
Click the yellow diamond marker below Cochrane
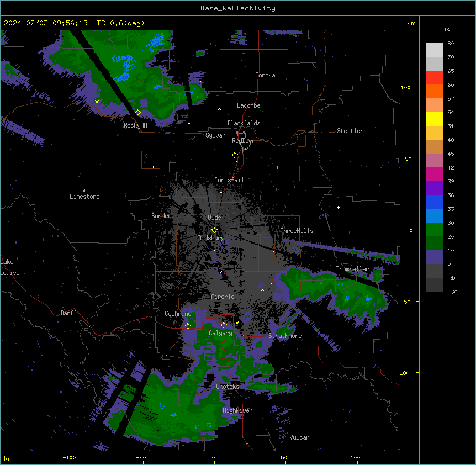(188, 326)
